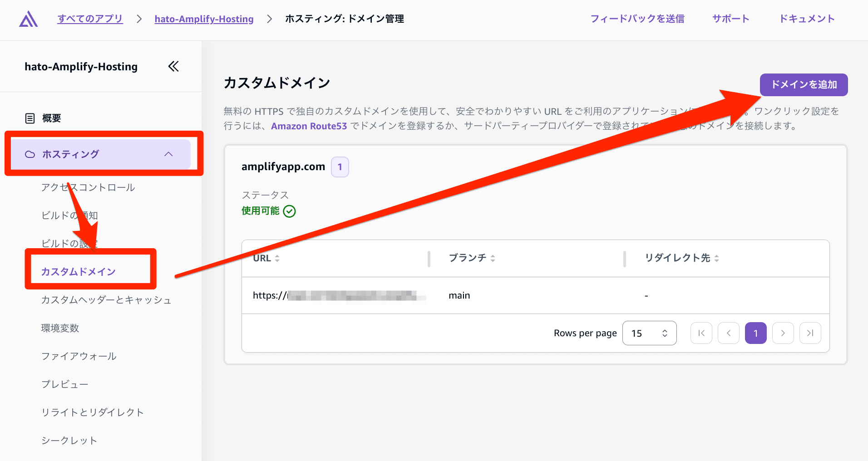
Task: Select カスタムヘッダーとキャッシュ in sidebar
Action: tap(106, 300)
